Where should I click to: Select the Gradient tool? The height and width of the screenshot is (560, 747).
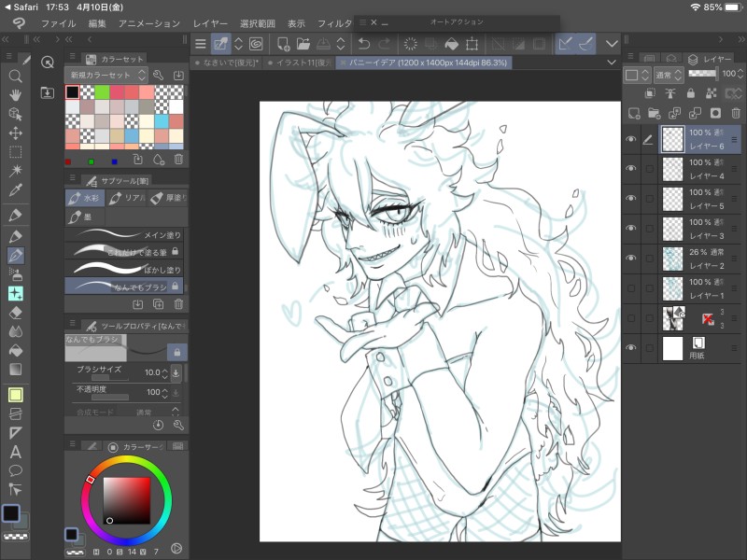[x=15, y=370]
